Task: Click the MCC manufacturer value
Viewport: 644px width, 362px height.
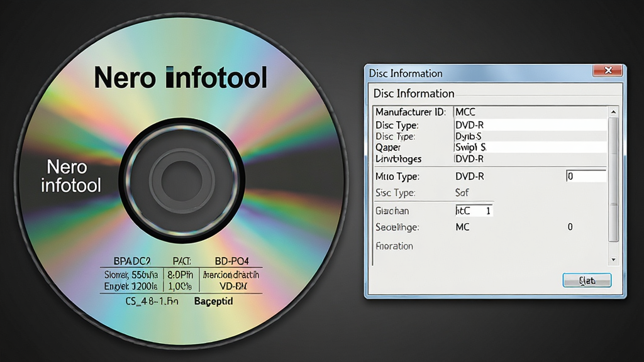Action: (x=466, y=112)
